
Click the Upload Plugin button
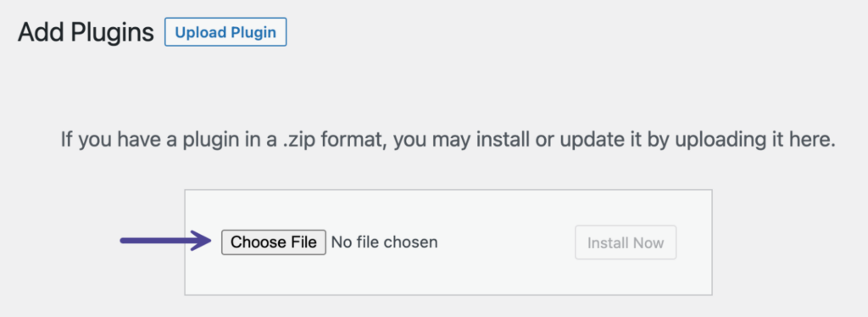(225, 32)
